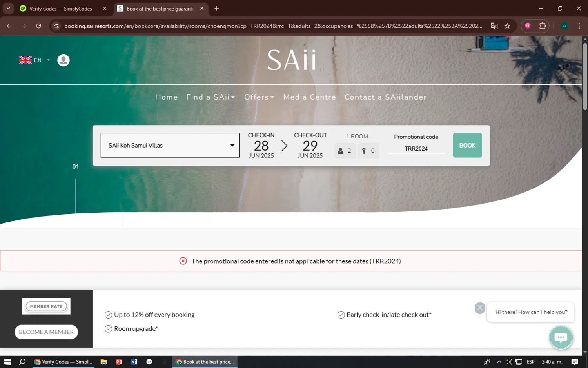
Task: Bookmark this page with the star icon
Action: 507,26
